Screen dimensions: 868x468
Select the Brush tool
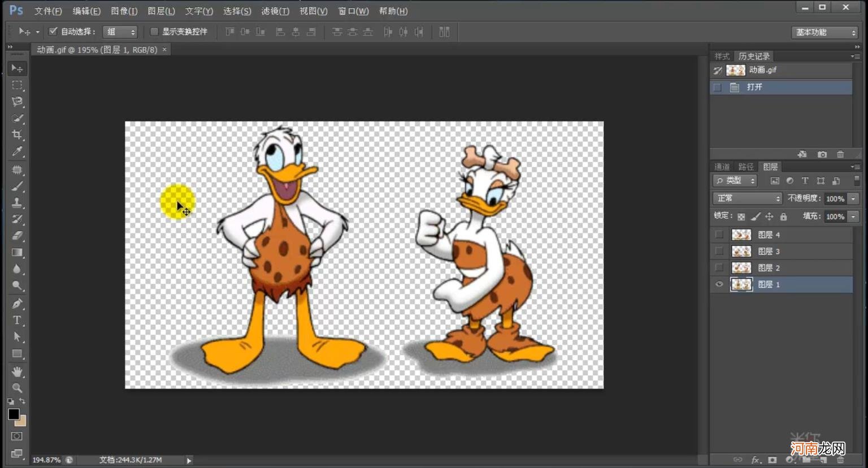click(17, 186)
